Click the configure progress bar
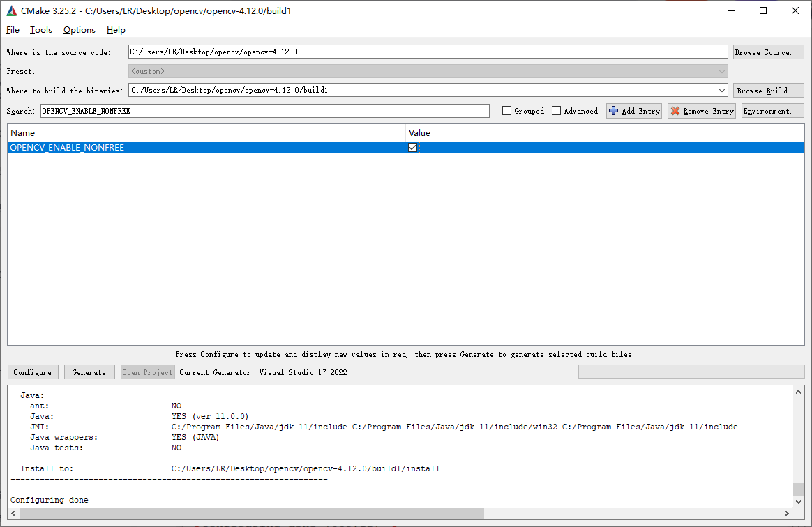812x527 pixels. [691, 372]
